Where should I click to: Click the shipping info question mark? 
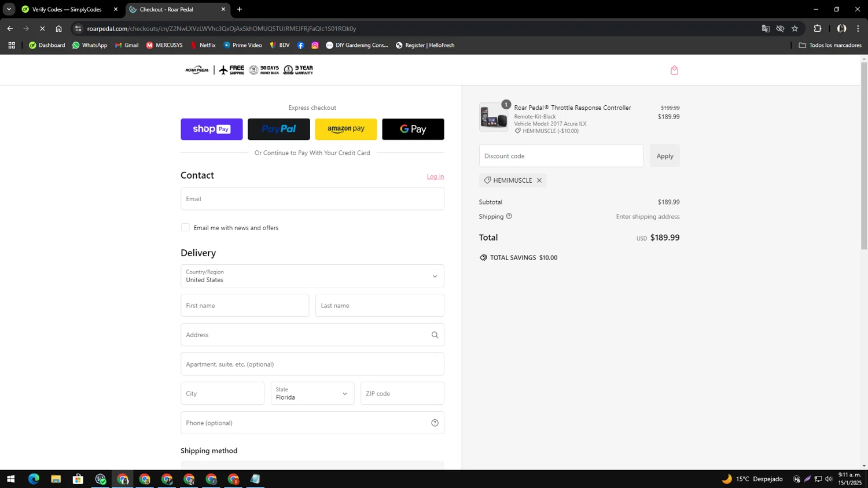pos(509,216)
